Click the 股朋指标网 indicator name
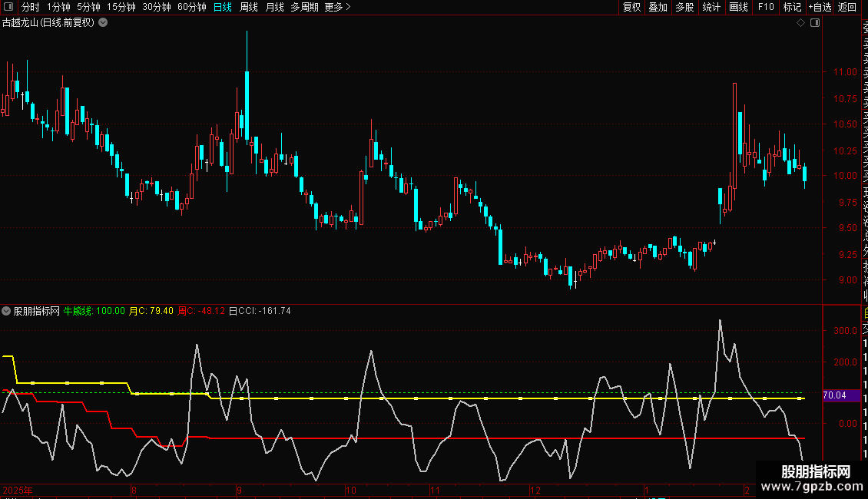Image resolution: width=868 pixels, height=499 pixels. tap(37, 311)
